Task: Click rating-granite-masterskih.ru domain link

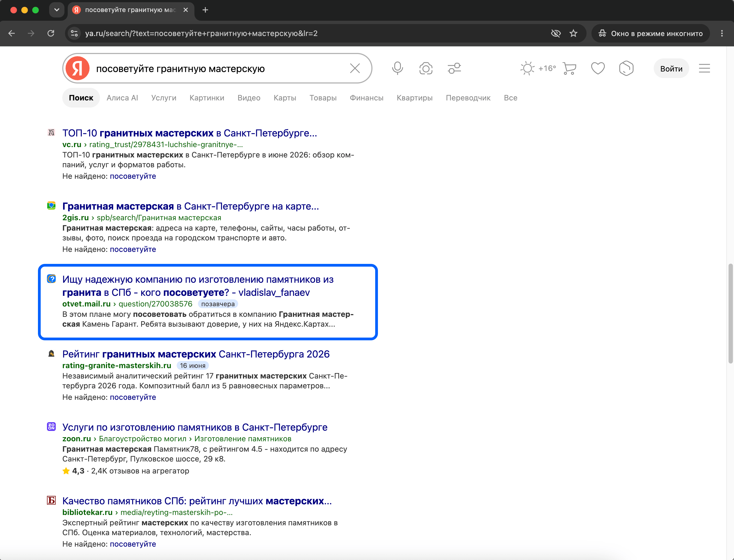Action: pos(117,365)
